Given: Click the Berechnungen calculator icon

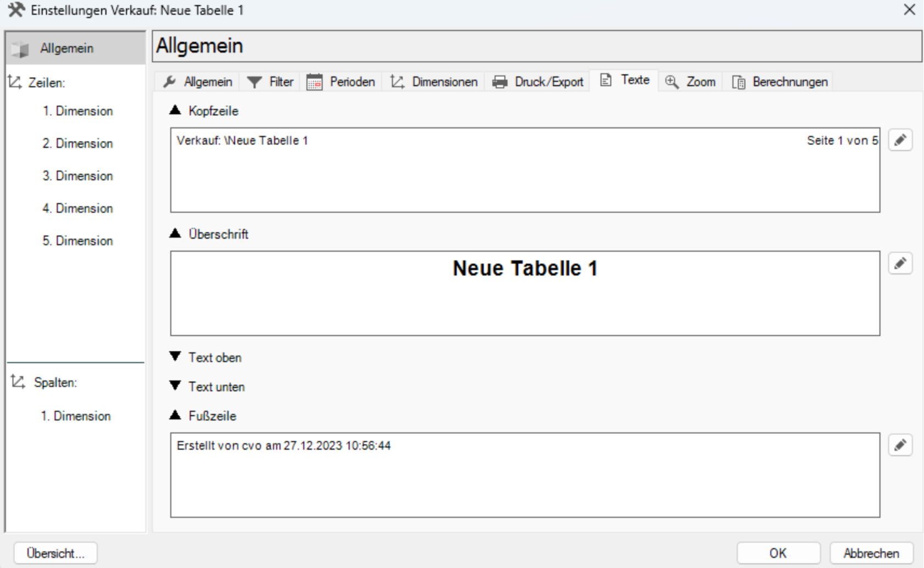Looking at the screenshot, I should pyautogui.click(x=739, y=83).
